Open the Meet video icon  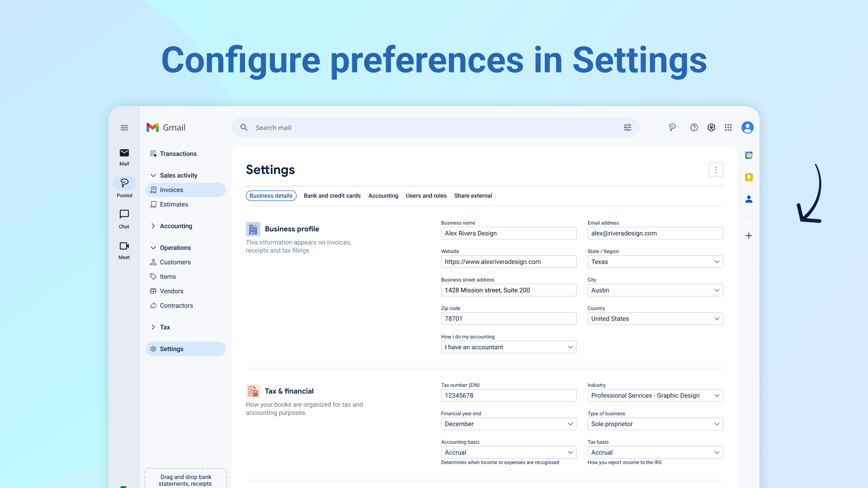(x=124, y=246)
